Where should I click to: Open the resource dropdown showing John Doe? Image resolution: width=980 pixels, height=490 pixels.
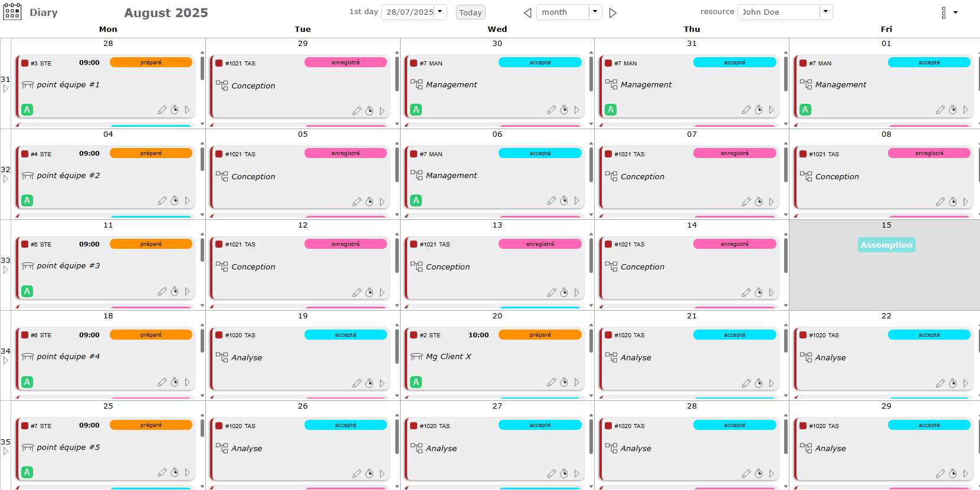click(x=826, y=11)
